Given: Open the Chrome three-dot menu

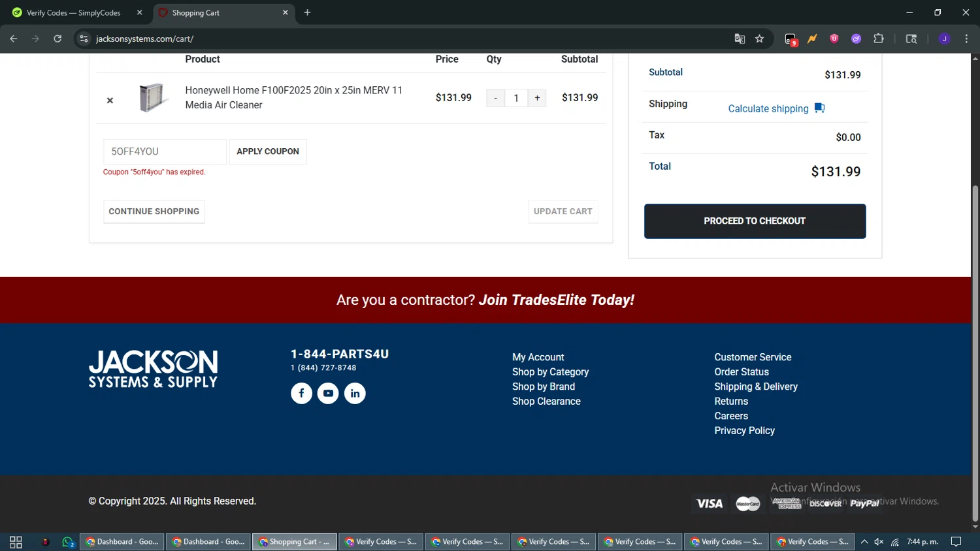Looking at the screenshot, I should tap(966, 39).
